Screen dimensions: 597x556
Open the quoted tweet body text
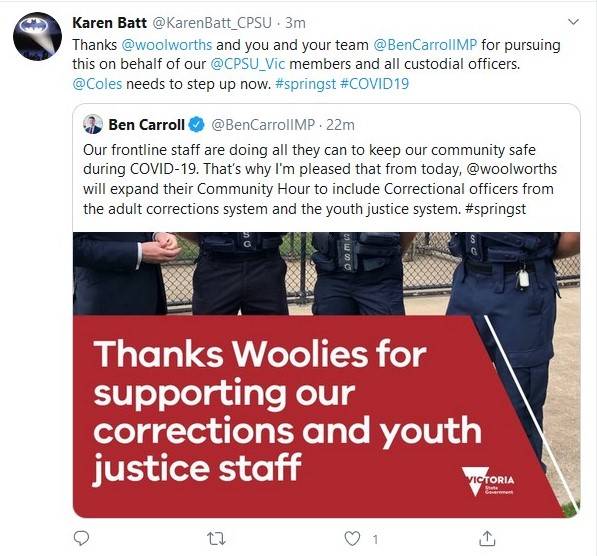(x=320, y=179)
